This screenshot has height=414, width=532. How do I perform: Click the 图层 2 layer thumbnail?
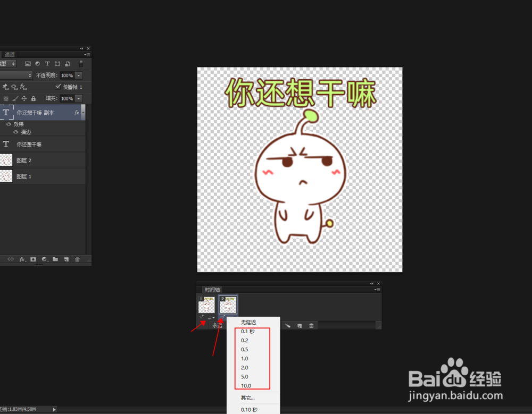pyautogui.click(x=6, y=160)
